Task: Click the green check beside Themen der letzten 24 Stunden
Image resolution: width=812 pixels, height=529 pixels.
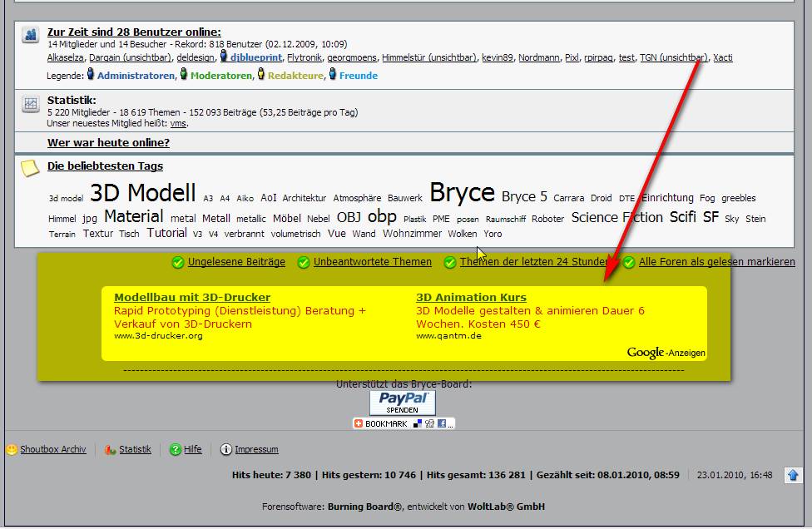Action: 450,263
